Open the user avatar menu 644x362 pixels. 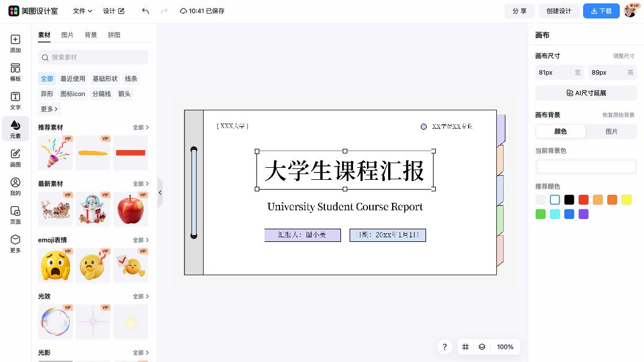[x=630, y=11]
